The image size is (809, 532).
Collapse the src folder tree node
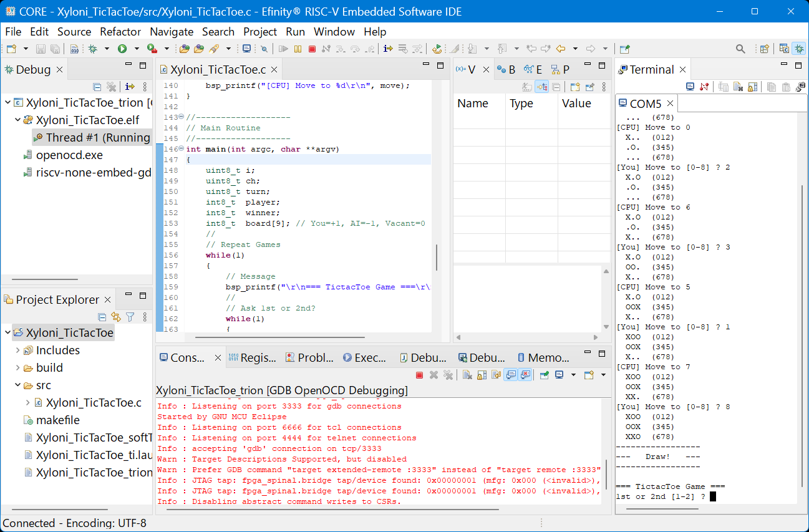(17, 385)
